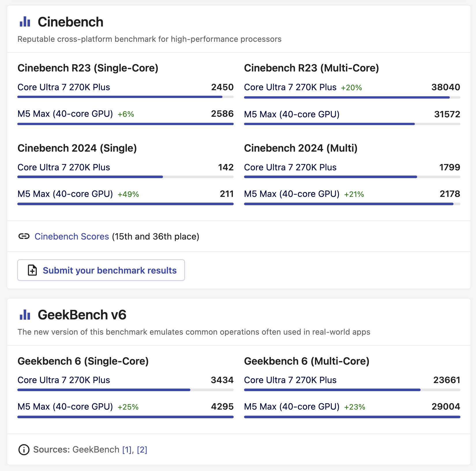The height and width of the screenshot is (471, 476).
Task: Click the document icon inside the Submit button
Action: 32,270
